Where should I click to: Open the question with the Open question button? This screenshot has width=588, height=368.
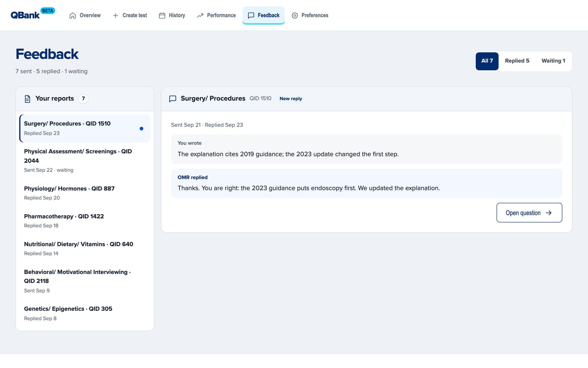click(x=529, y=213)
